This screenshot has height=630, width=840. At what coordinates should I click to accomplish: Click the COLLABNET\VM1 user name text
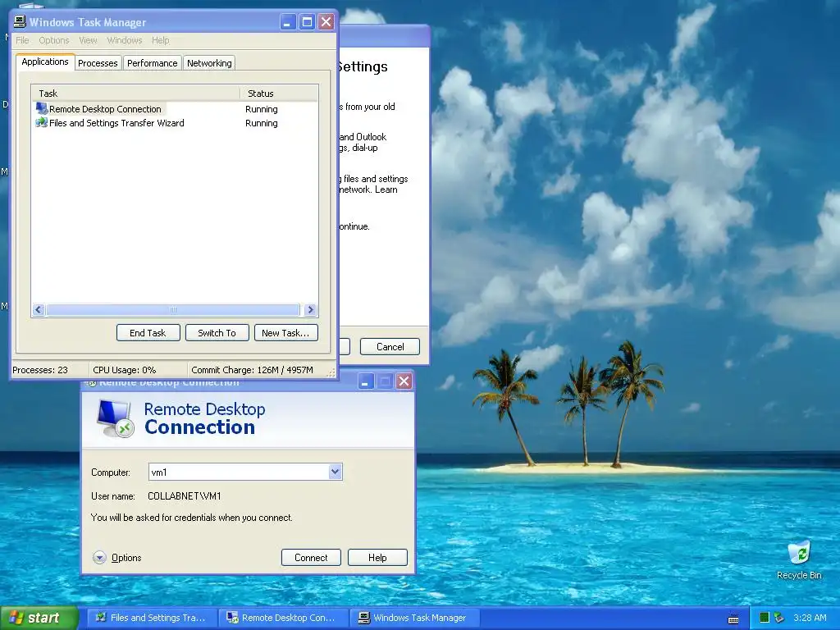coord(185,496)
